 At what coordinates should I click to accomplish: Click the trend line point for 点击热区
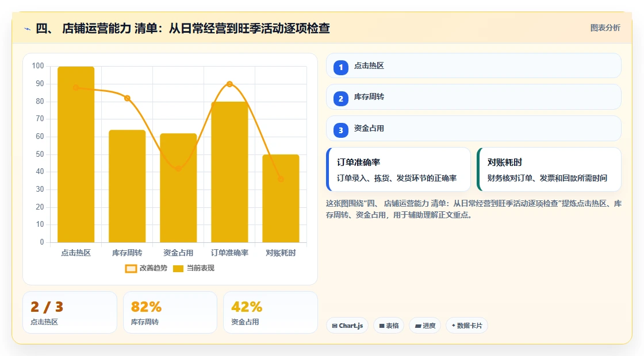coord(76,87)
